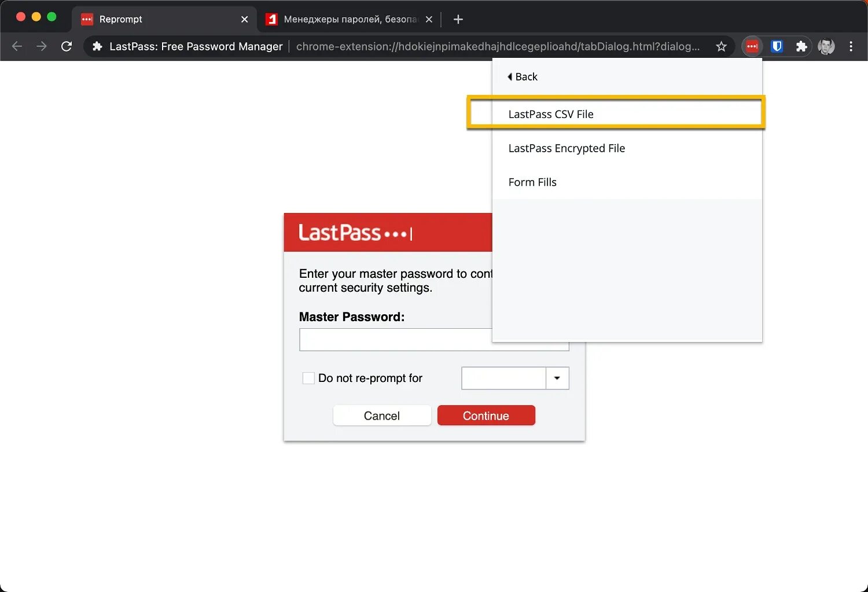Tick the Do not re-prompt for checkbox
The image size is (868, 592).
308,378
